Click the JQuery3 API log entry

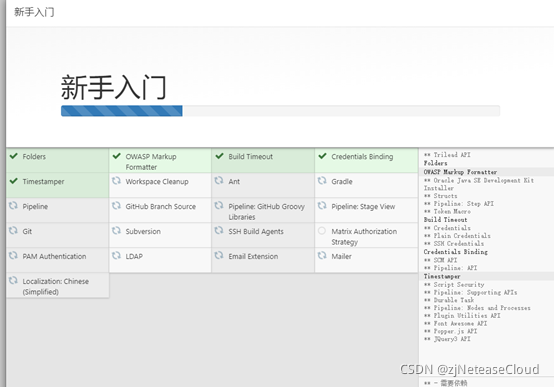(x=447, y=339)
